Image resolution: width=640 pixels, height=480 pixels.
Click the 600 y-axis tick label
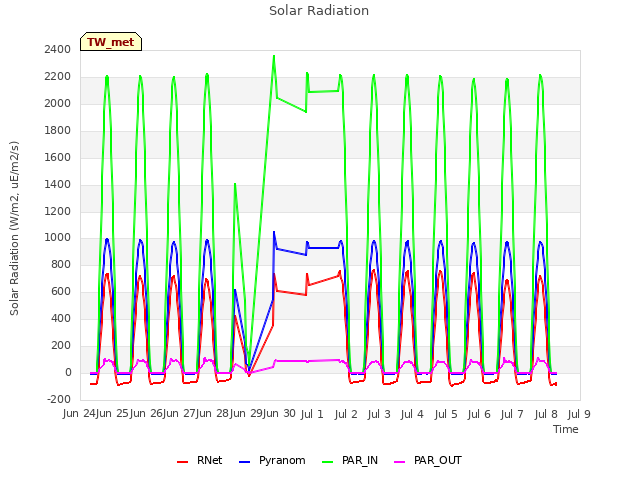(x=61, y=291)
